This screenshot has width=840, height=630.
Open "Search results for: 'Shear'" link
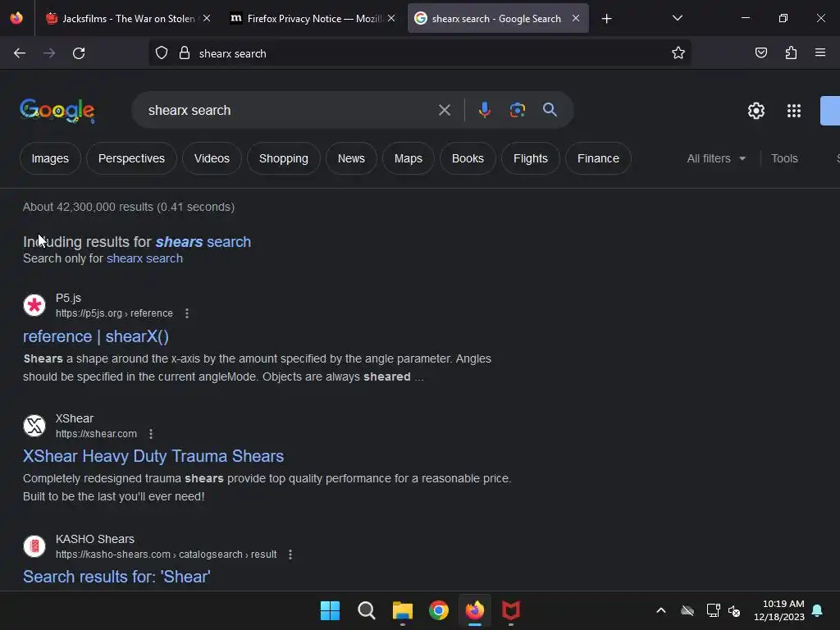(x=116, y=577)
